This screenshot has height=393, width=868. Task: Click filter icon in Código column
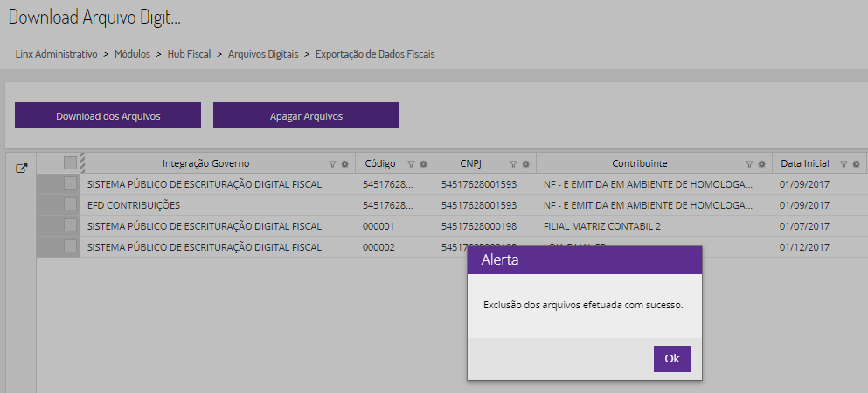tap(411, 164)
